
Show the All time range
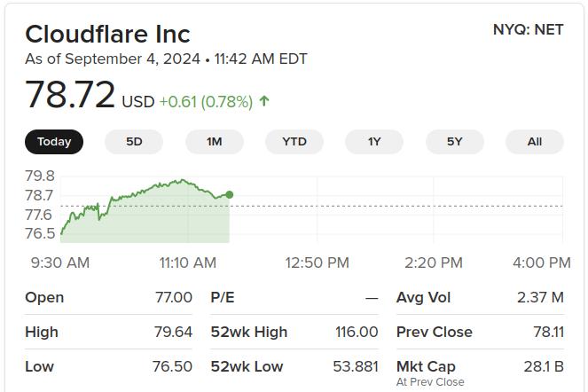(x=535, y=142)
